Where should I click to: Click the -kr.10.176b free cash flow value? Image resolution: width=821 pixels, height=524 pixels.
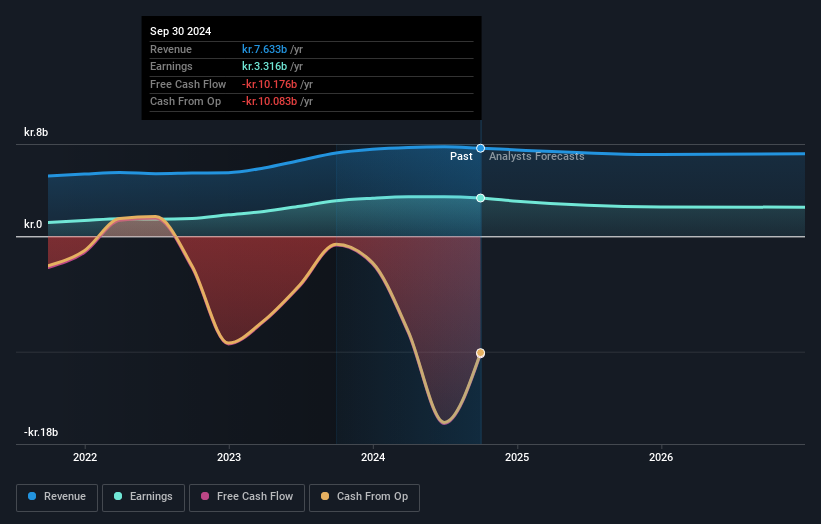[x=270, y=84]
